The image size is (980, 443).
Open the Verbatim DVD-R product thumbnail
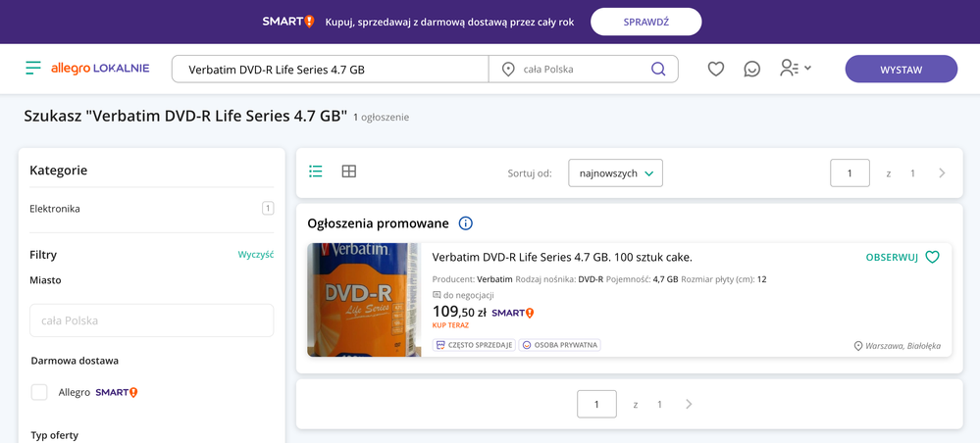click(364, 300)
